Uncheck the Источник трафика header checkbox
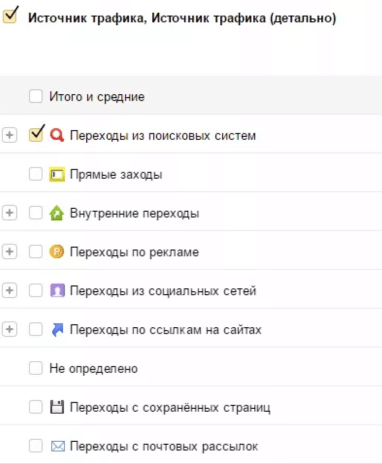 pyautogui.click(x=10, y=15)
